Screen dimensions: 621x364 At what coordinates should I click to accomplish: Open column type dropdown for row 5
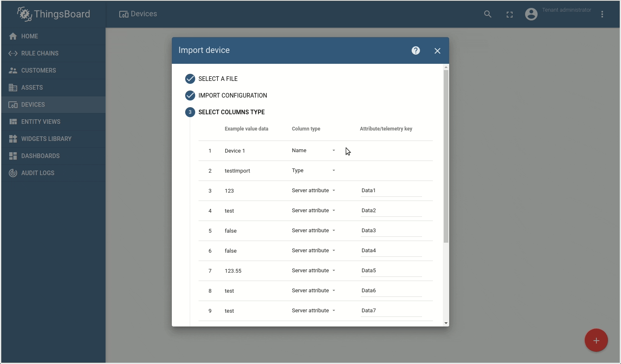click(314, 231)
